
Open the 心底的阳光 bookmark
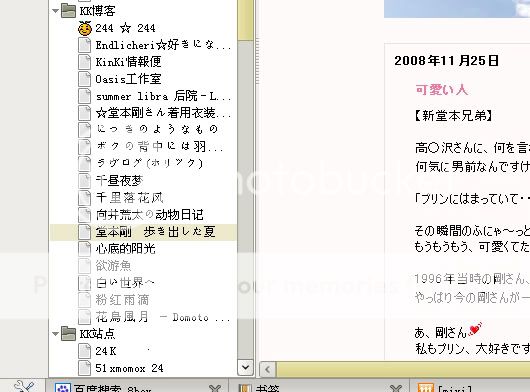click(125, 249)
